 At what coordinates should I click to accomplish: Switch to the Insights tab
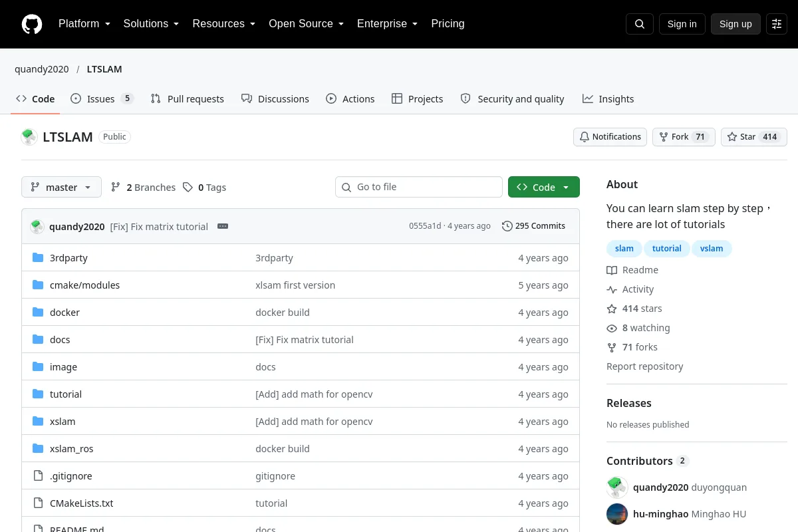[x=608, y=99]
